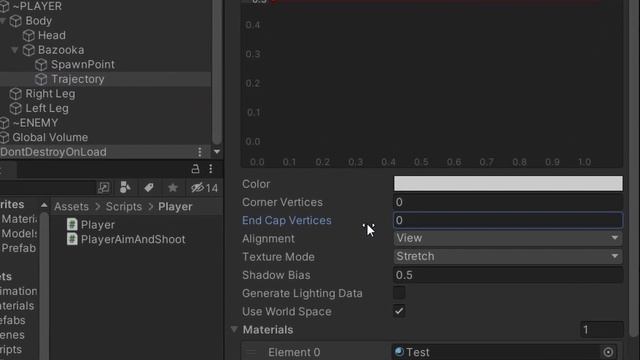The width and height of the screenshot is (640, 360).
Task: Collapse the Bazooka foldout arrow
Action: coord(15,50)
